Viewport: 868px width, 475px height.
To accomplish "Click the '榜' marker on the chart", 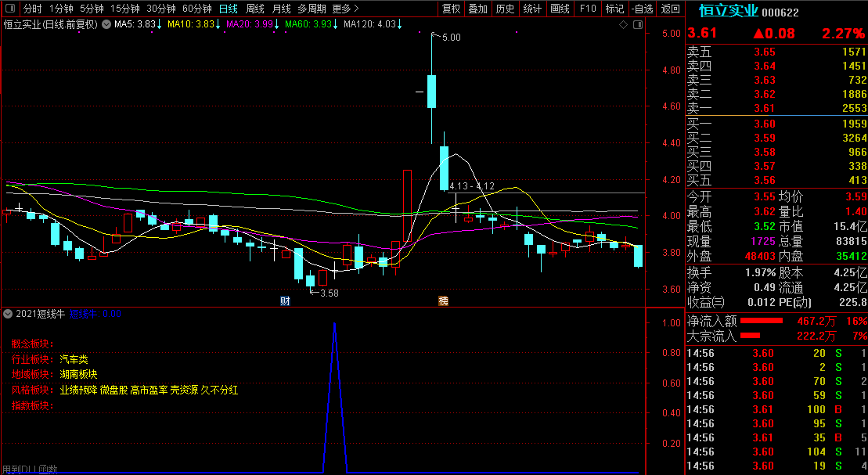I will click(443, 300).
